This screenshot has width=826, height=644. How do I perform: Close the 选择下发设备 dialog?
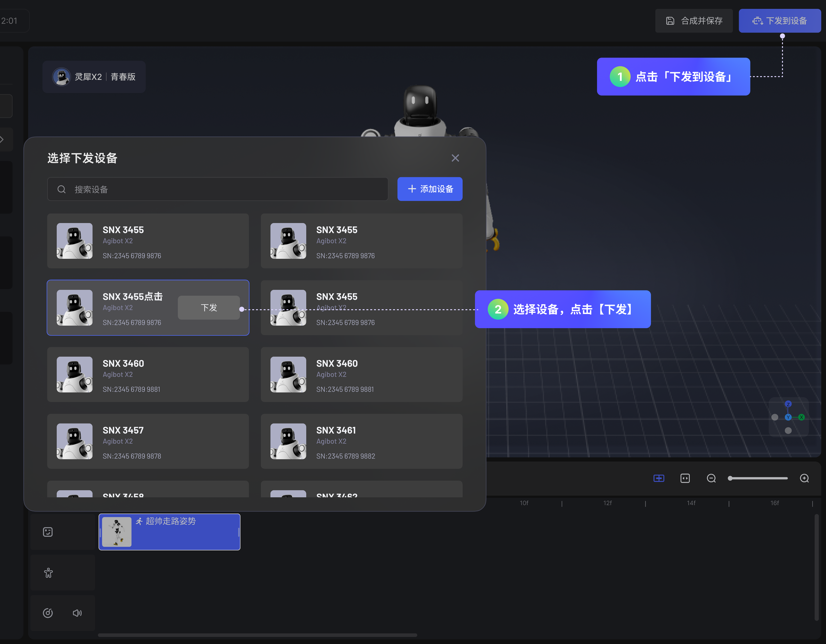(455, 158)
